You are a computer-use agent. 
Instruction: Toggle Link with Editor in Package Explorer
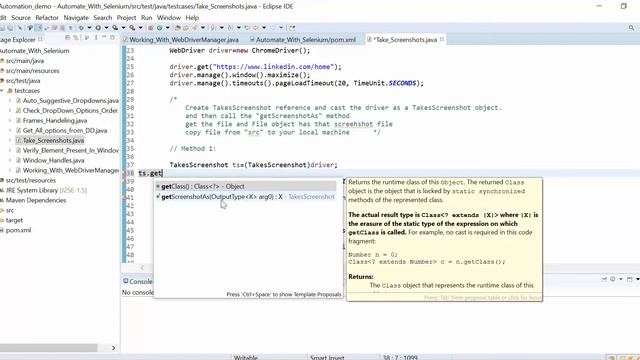click(76, 38)
